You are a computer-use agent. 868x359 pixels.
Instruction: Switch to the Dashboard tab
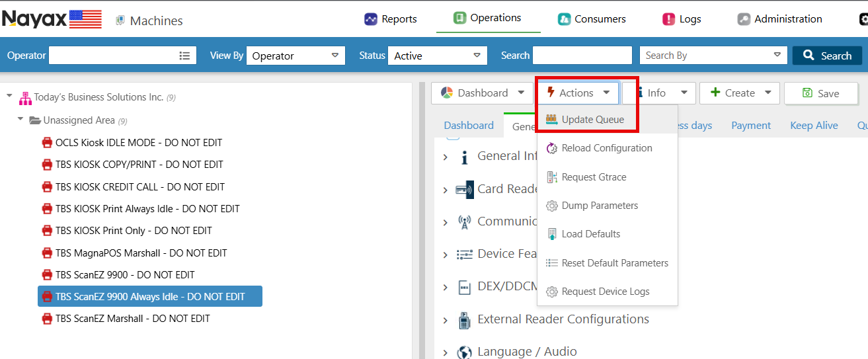click(x=469, y=125)
